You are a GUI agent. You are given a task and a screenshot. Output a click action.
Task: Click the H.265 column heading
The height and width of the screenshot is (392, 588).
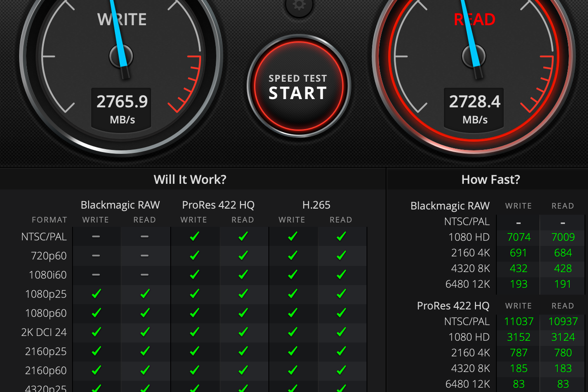pyautogui.click(x=316, y=205)
